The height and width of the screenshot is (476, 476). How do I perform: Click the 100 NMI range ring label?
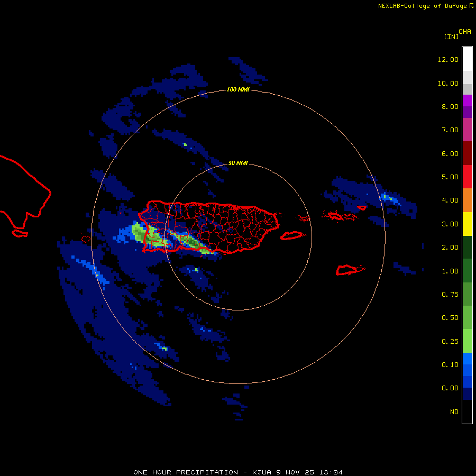coord(238,89)
